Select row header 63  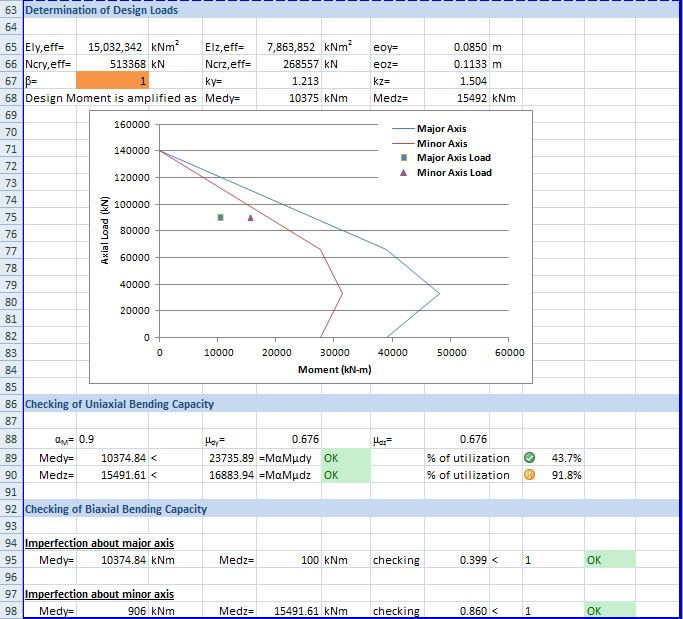click(11, 10)
